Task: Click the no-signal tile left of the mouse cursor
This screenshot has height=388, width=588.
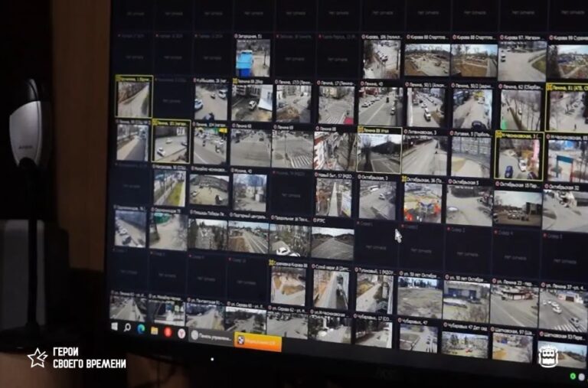Action: pos(375,244)
